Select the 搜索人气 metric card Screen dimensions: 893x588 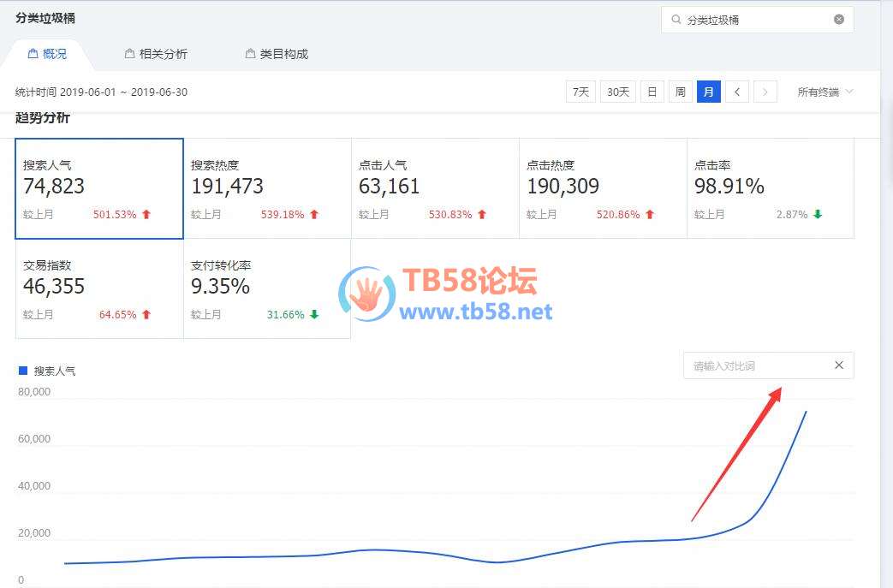pyautogui.click(x=99, y=188)
